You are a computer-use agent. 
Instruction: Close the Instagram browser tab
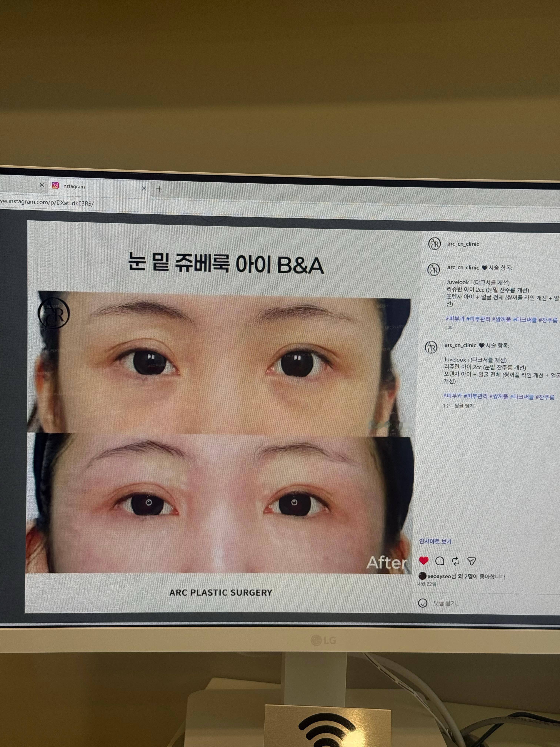(x=144, y=188)
